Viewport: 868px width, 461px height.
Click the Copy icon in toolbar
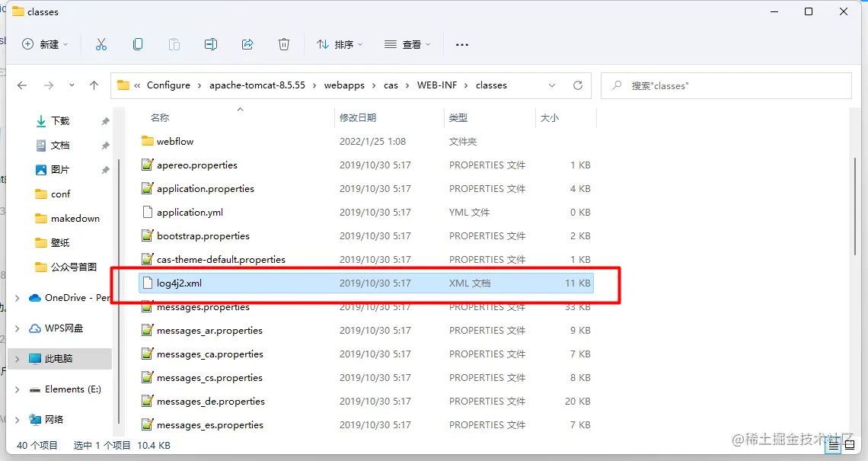tap(138, 44)
